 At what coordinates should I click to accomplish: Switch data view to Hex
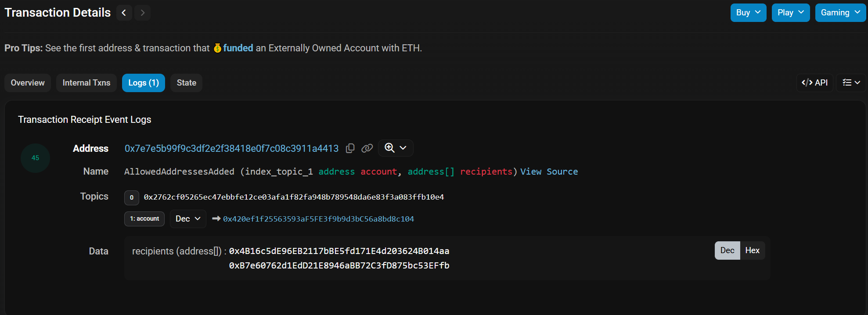(x=752, y=251)
